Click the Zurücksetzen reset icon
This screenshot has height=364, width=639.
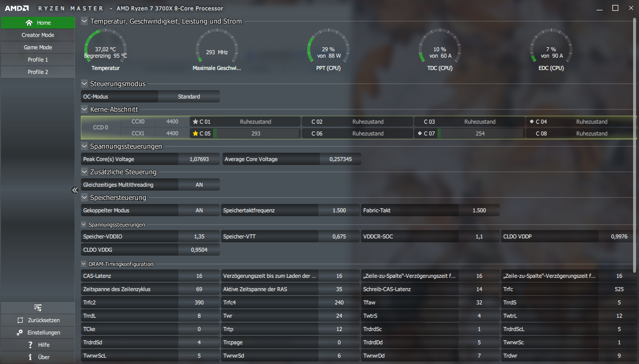[20, 320]
